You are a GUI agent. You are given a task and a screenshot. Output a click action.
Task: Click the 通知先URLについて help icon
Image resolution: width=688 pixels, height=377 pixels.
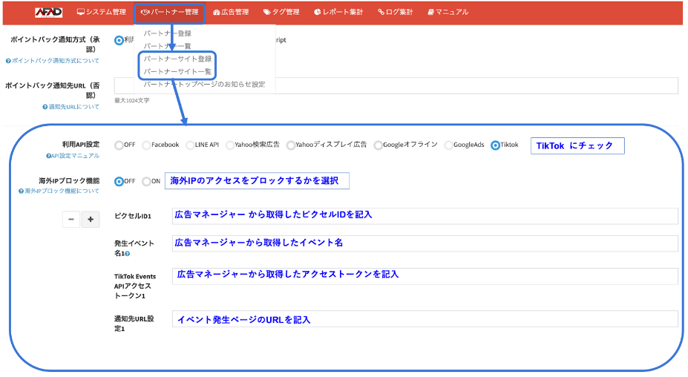tap(45, 107)
